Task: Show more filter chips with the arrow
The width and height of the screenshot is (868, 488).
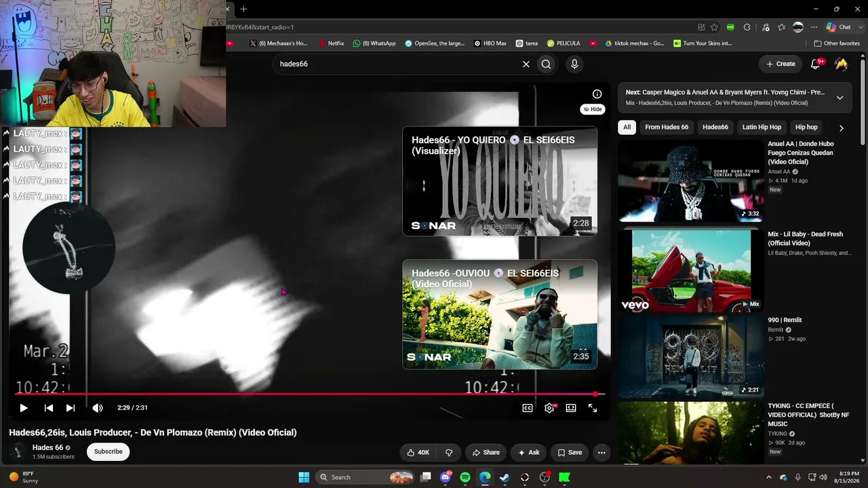Action: pyautogui.click(x=841, y=127)
